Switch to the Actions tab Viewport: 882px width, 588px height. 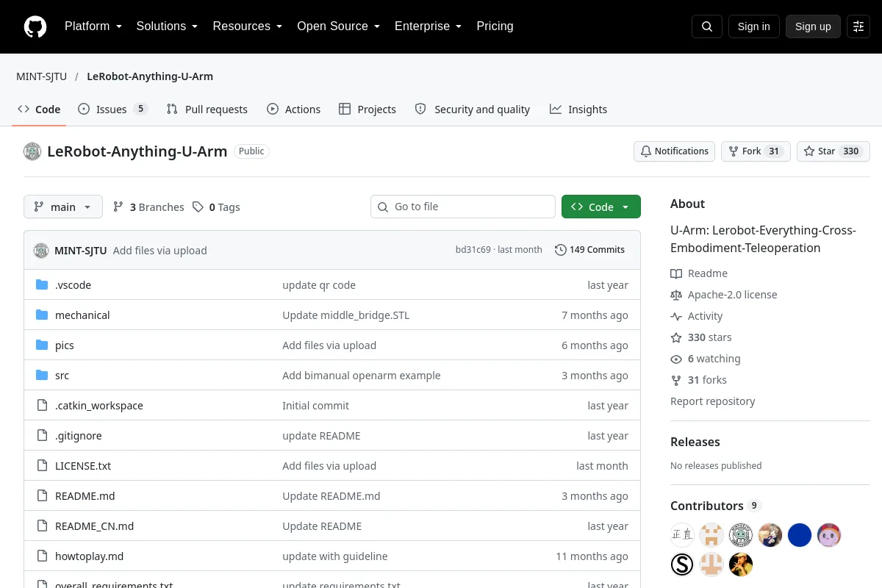pos(294,110)
